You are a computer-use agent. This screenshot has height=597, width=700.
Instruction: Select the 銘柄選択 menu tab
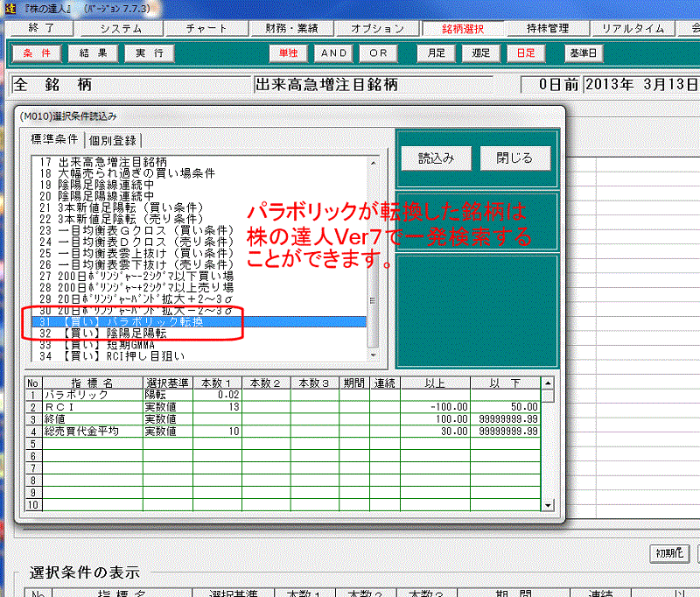pyautogui.click(x=463, y=29)
